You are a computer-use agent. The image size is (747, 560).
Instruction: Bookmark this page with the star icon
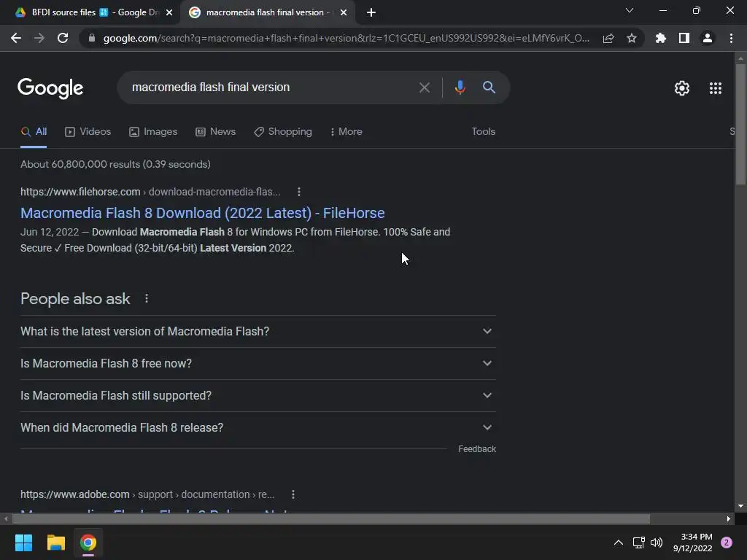[x=632, y=38]
